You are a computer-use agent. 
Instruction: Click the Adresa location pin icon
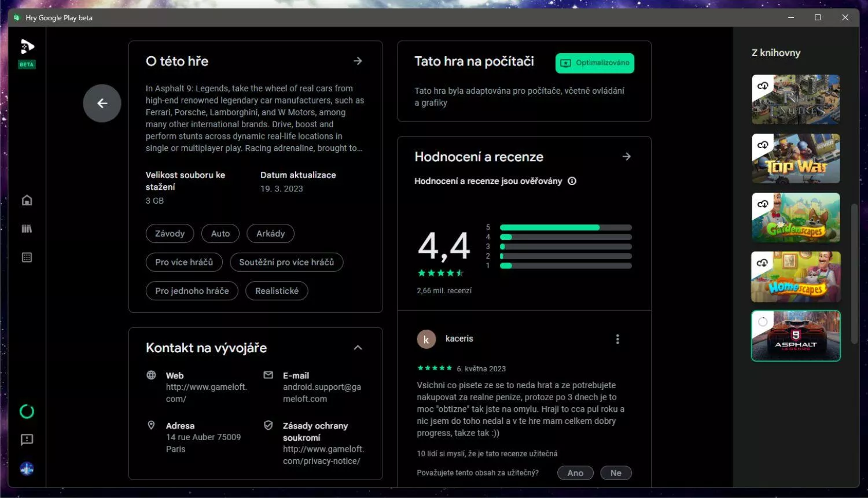[x=151, y=425]
